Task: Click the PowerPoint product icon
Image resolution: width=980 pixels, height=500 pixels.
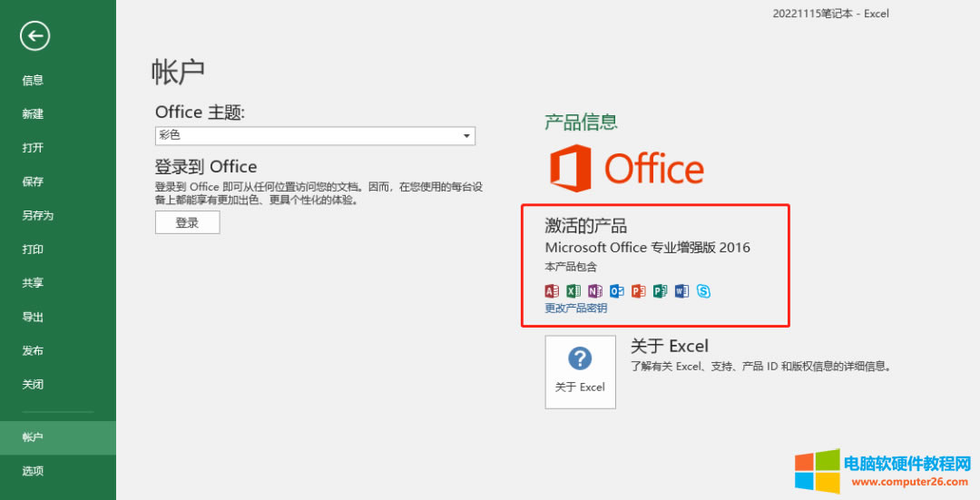Action: tap(638, 290)
